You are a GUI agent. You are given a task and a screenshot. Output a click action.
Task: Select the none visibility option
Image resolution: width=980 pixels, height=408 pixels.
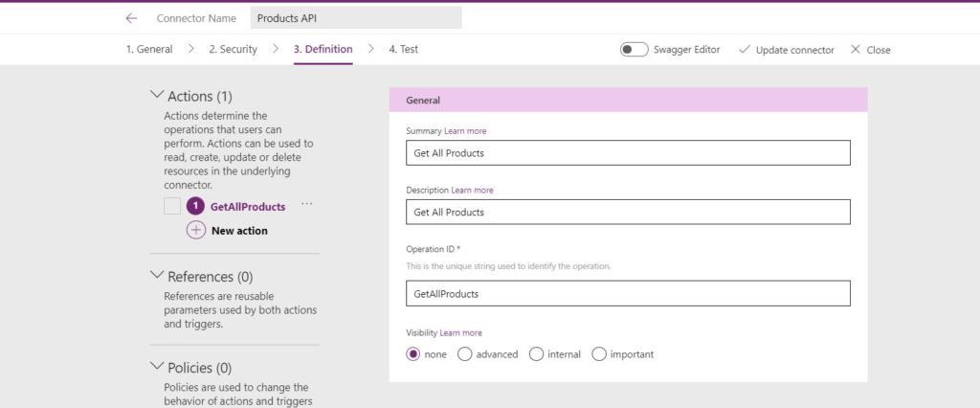(x=412, y=354)
